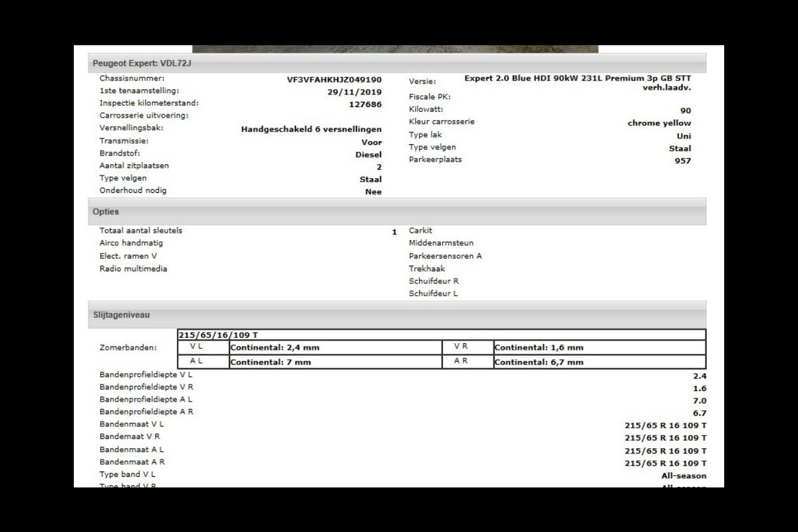
Task: Click the front-right Continental: 1,6 mm cell
Action: point(539,348)
